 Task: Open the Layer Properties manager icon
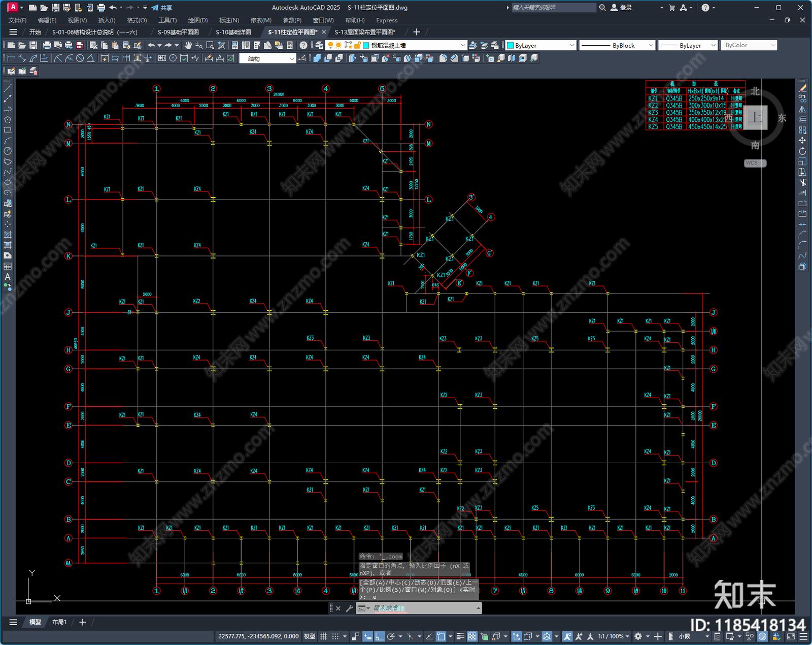[319, 45]
